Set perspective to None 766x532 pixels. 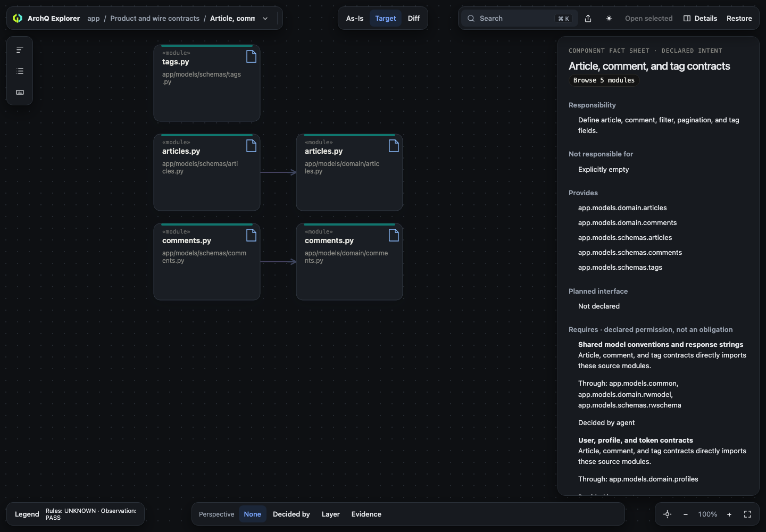pos(253,514)
